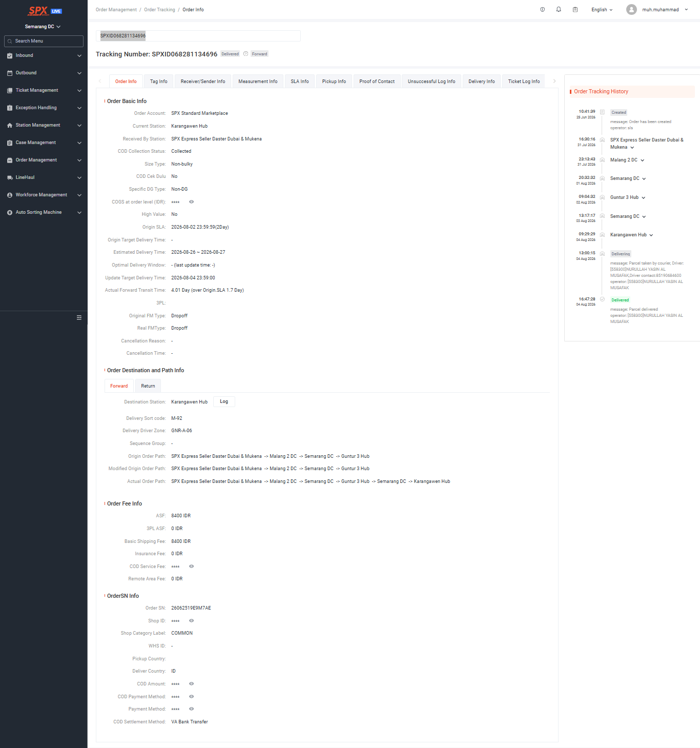Screen dimensions: 700x748
Task: Reveal the COD Payment Method
Action: (191, 697)
